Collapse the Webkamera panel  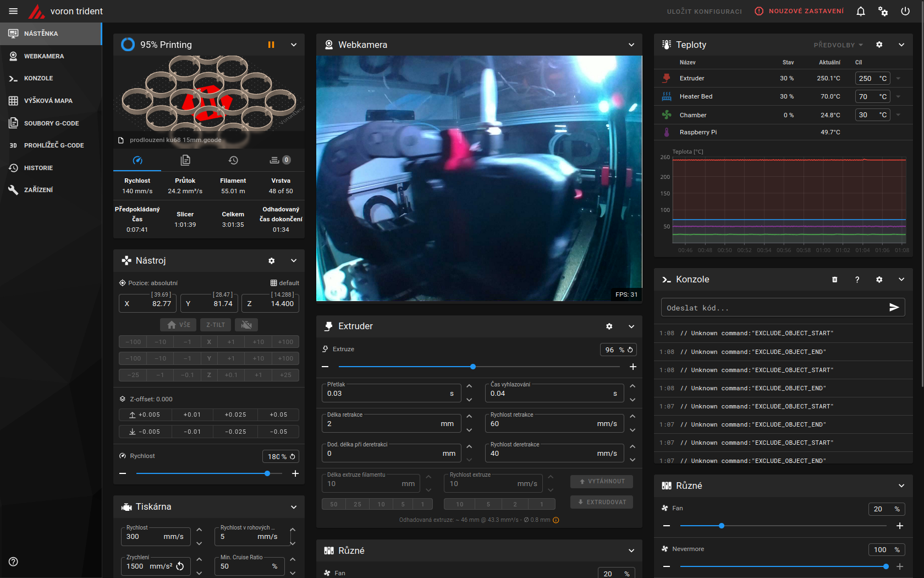tap(631, 45)
